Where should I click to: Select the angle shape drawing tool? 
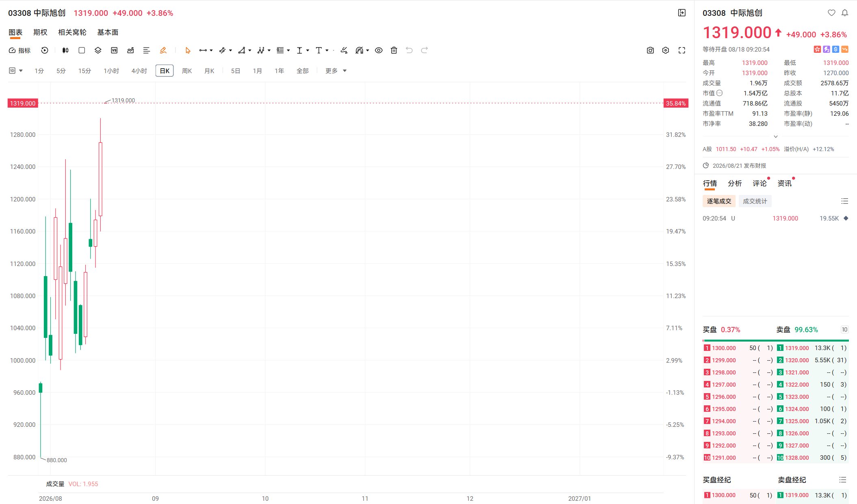(x=242, y=50)
